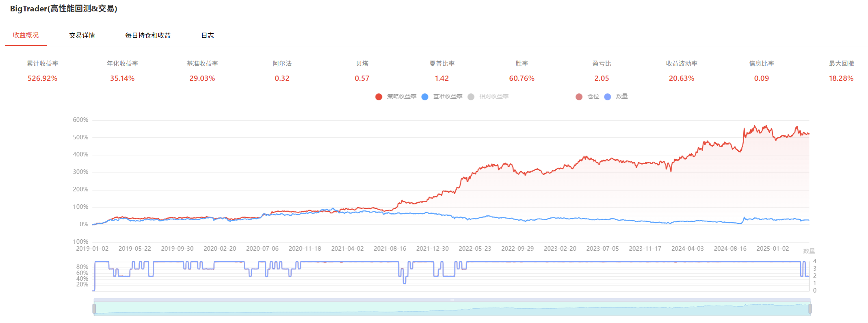The height and width of the screenshot is (323, 868).
Task: Switch to the 收益概况 tab
Action: [x=26, y=35]
